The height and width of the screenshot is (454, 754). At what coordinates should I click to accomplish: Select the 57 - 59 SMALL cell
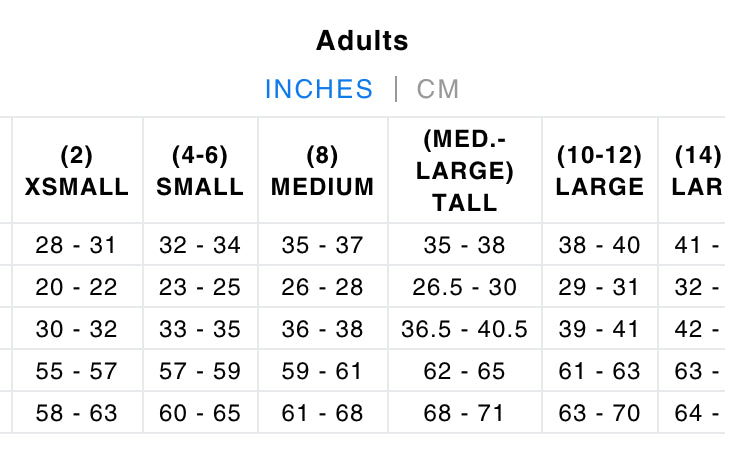click(200, 371)
